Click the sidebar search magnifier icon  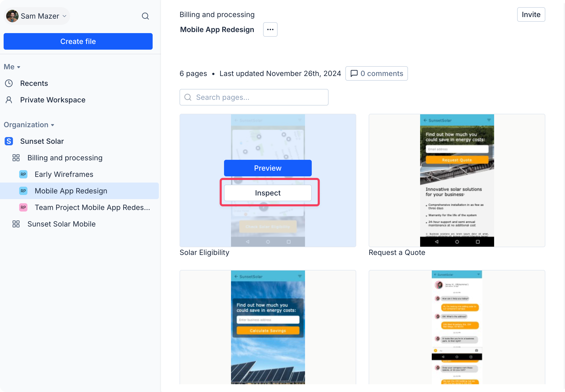pyautogui.click(x=145, y=16)
